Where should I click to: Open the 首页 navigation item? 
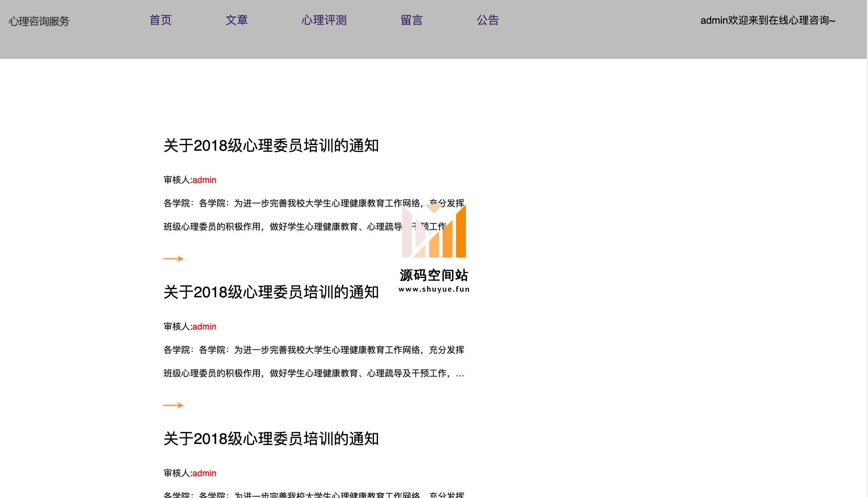[160, 20]
